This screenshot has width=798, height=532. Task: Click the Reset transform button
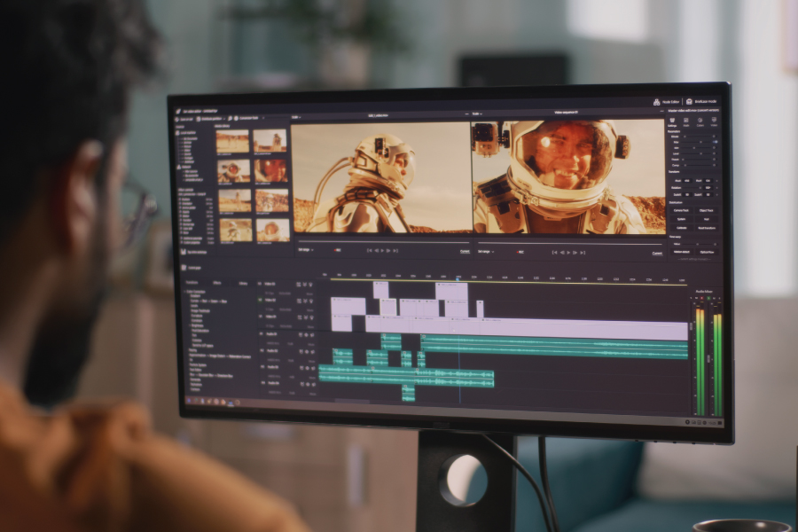pos(707,228)
